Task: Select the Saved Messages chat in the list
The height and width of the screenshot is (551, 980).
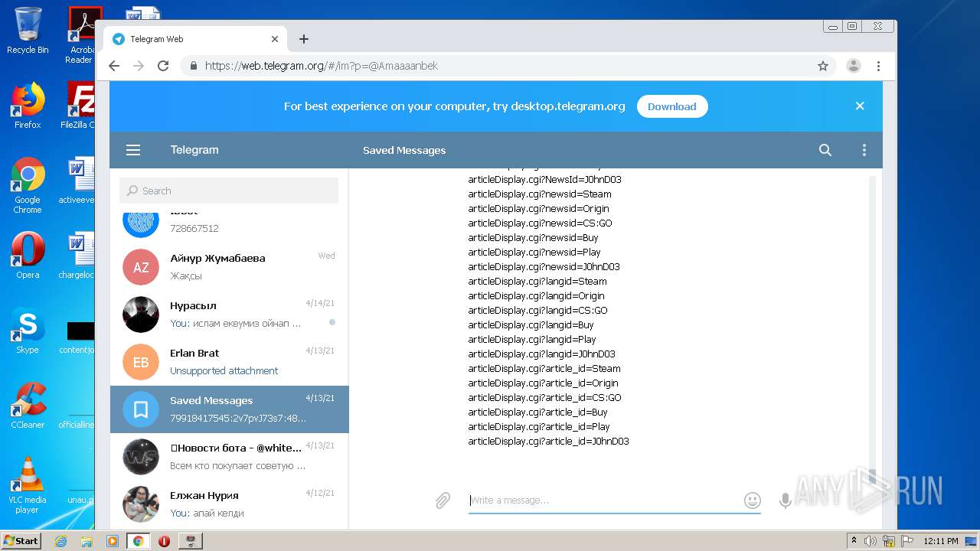Action: coord(230,409)
